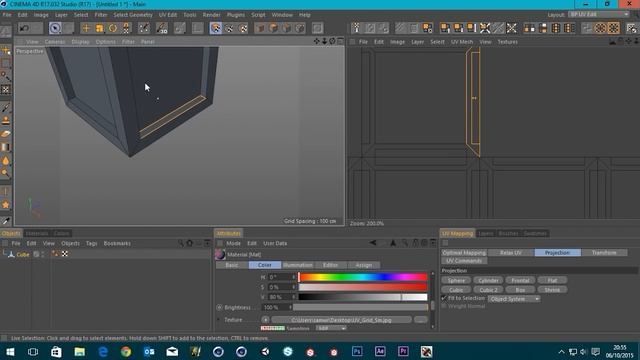The image size is (640, 360).
Task: Open Google Chrome from the taskbar
Action: point(126,351)
